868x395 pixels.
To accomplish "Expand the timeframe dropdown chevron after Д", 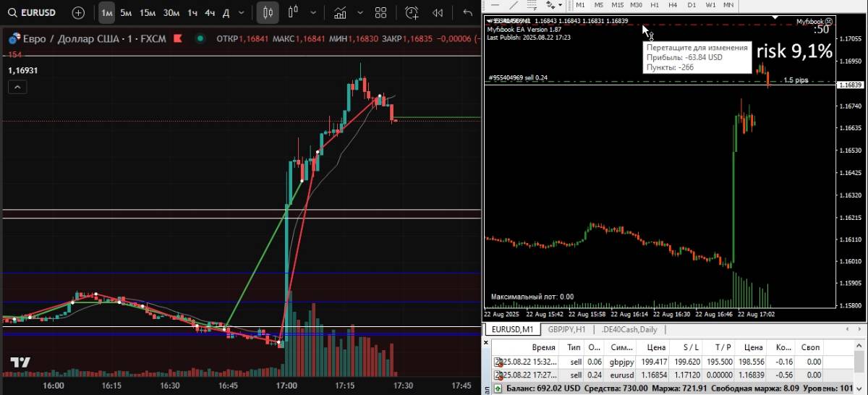I will click(x=242, y=12).
